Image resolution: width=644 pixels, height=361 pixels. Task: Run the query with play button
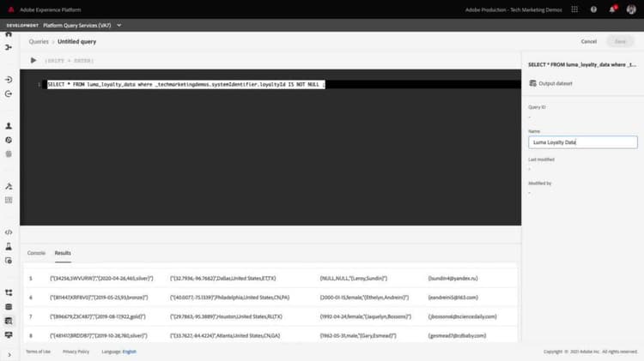tap(33, 60)
